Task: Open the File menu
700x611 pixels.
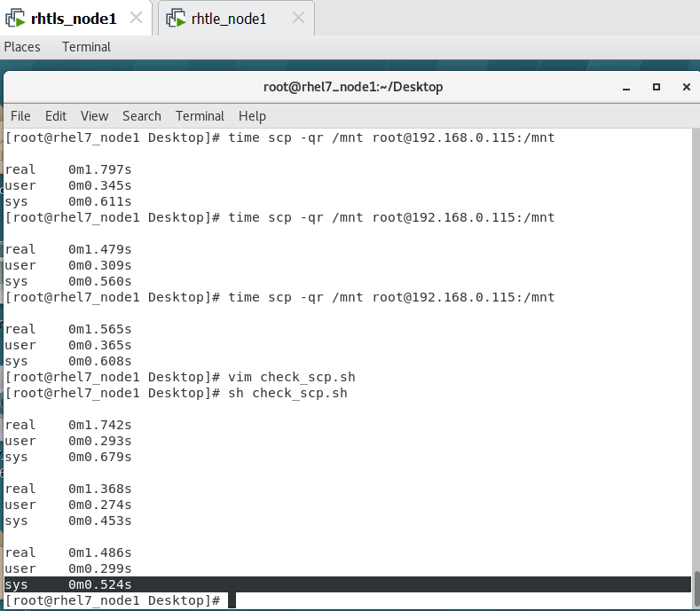Action: 20,116
